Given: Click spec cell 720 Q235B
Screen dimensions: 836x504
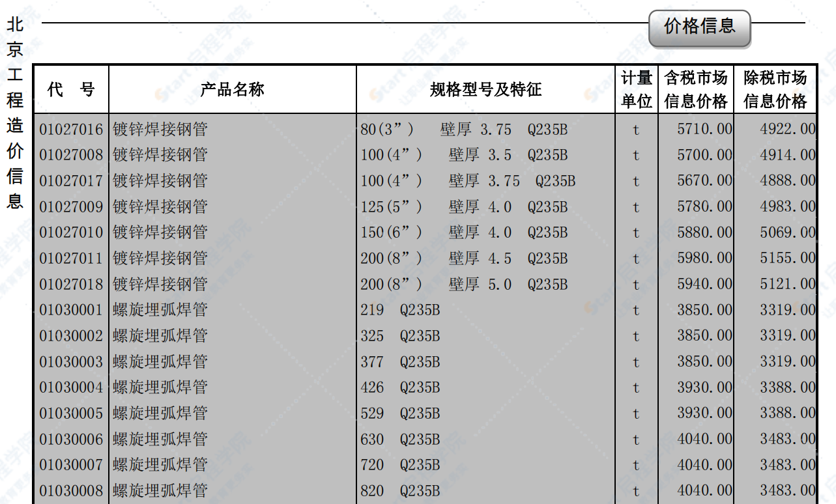Looking at the screenshot, I should (400, 465).
